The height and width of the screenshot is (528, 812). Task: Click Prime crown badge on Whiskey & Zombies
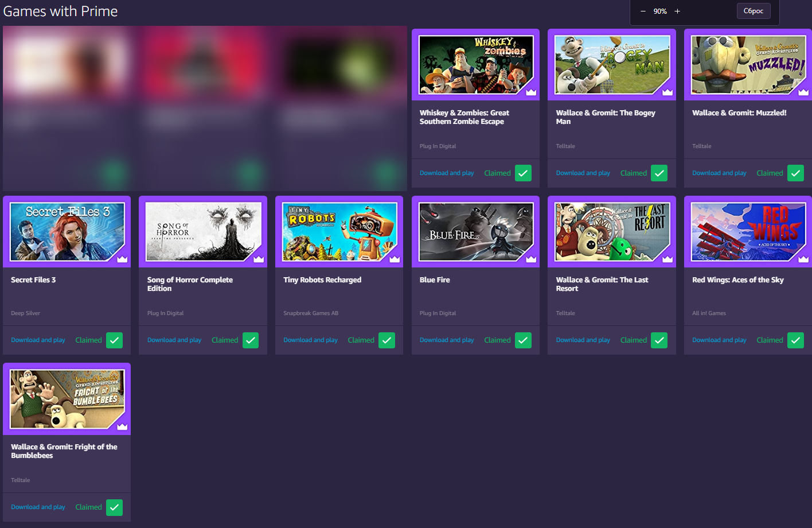[x=531, y=92]
